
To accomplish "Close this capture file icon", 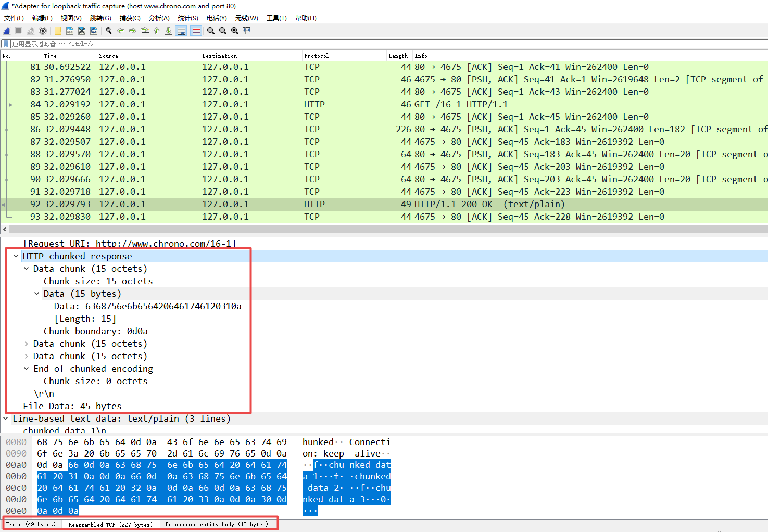I will [82, 31].
